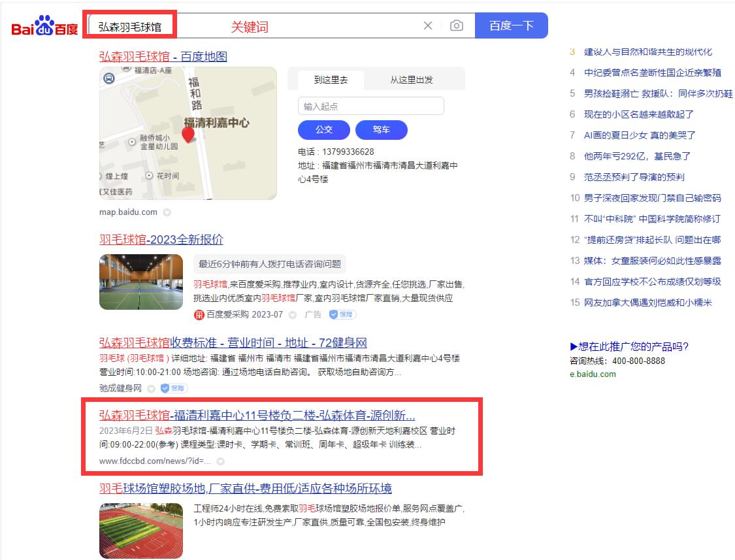
Task: Open image search via the camera icon
Action: click(x=456, y=25)
